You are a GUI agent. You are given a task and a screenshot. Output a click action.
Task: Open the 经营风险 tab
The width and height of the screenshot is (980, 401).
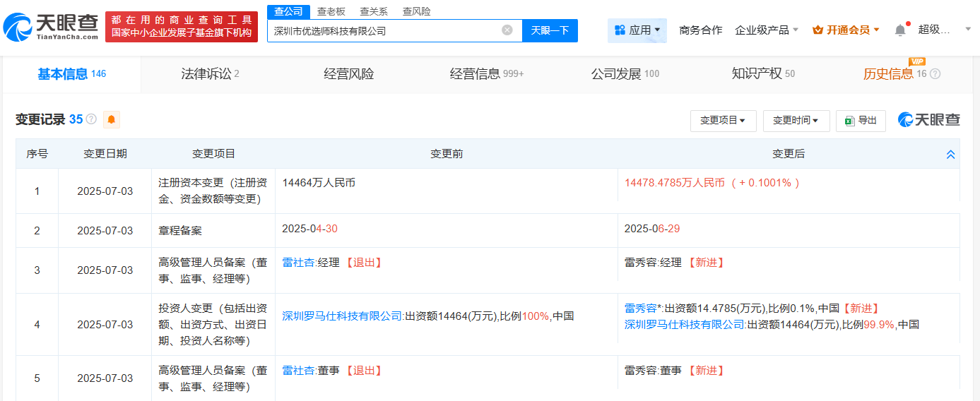(349, 74)
